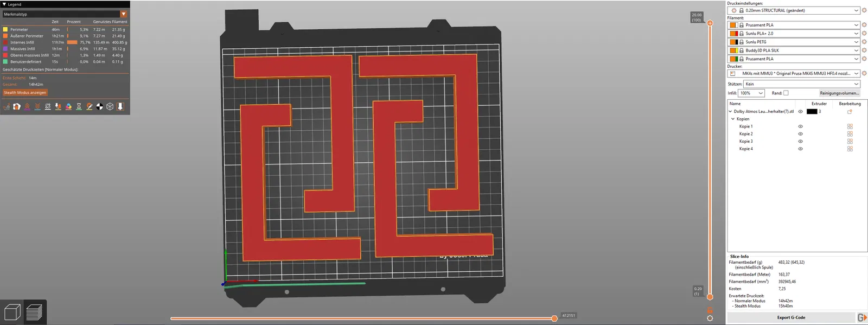
Task: Toggle shells cube display icon
Action: [110, 106]
